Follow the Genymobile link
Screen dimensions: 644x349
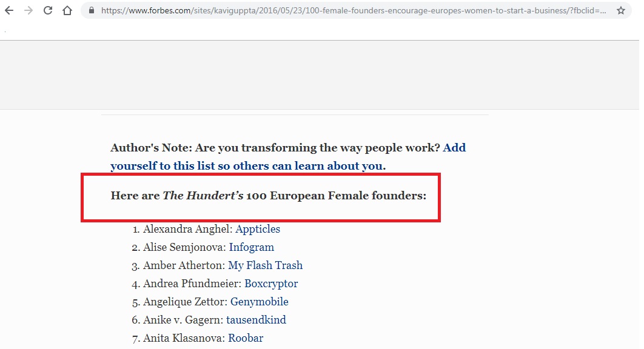pyautogui.click(x=260, y=302)
